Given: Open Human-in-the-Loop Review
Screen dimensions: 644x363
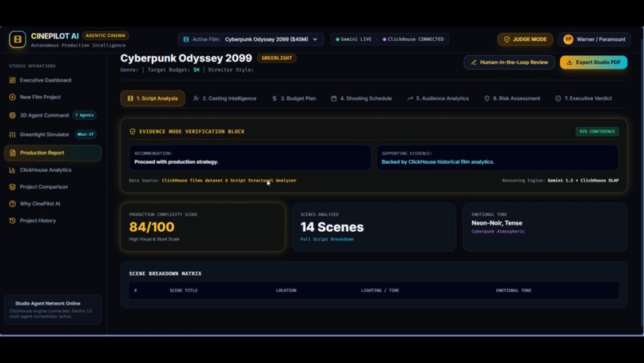Looking at the screenshot, I should [x=509, y=62].
